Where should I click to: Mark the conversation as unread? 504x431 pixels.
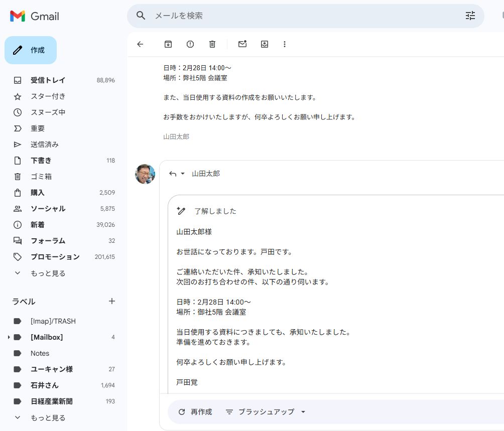(x=242, y=44)
